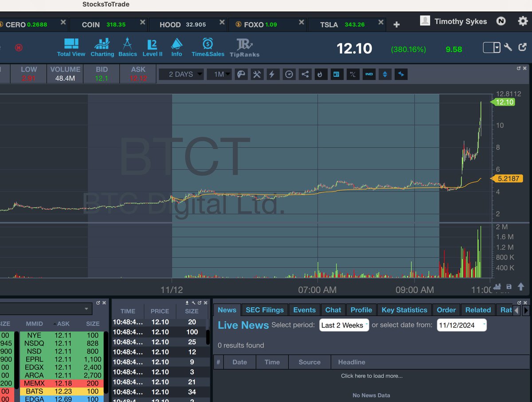Click the Timothy Sykes profile avatar
This screenshot has width=532, height=402.
click(425, 20)
